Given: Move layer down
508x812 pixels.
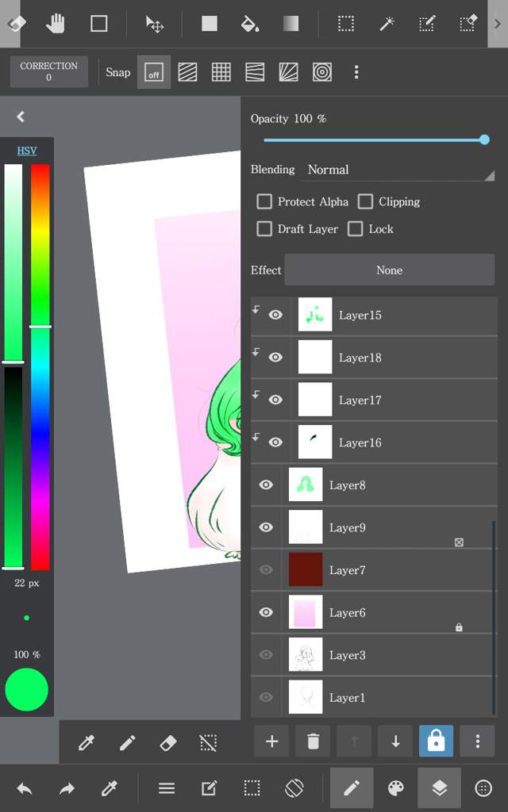Looking at the screenshot, I should [395, 741].
